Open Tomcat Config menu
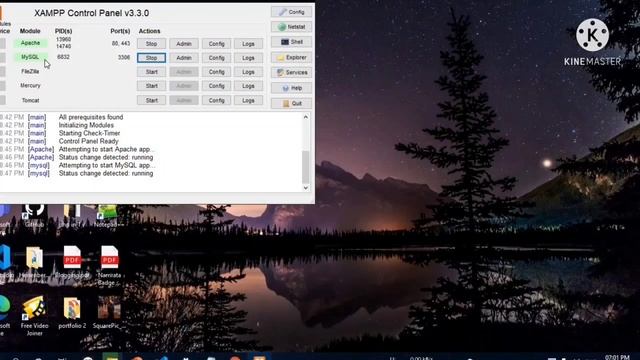Screen dimensions: 640x360 (x=216, y=100)
